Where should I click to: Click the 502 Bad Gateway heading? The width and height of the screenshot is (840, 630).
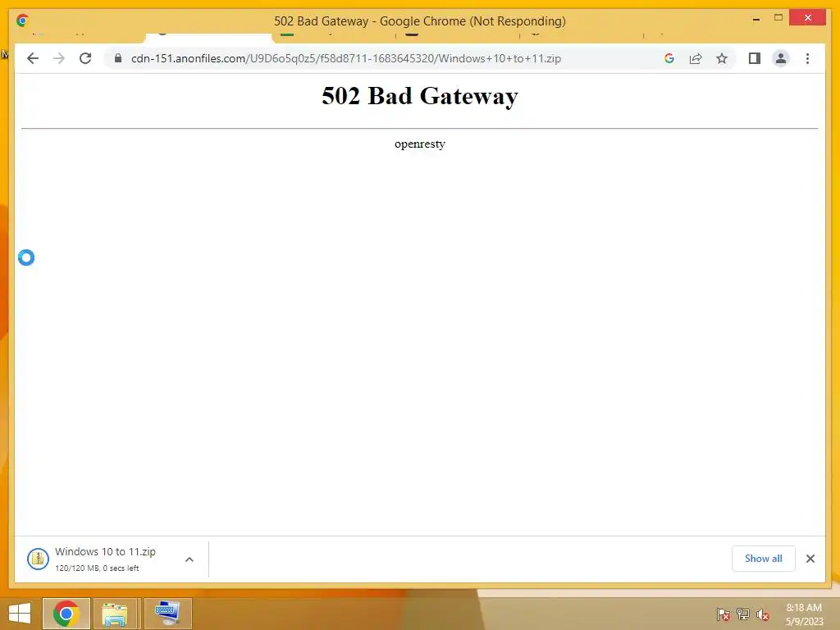click(420, 97)
